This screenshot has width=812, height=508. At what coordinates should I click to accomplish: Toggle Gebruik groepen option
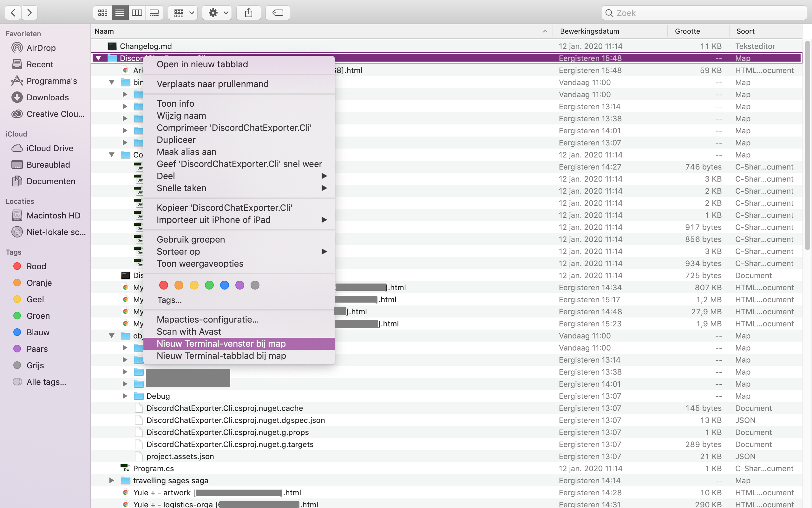tap(239, 239)
